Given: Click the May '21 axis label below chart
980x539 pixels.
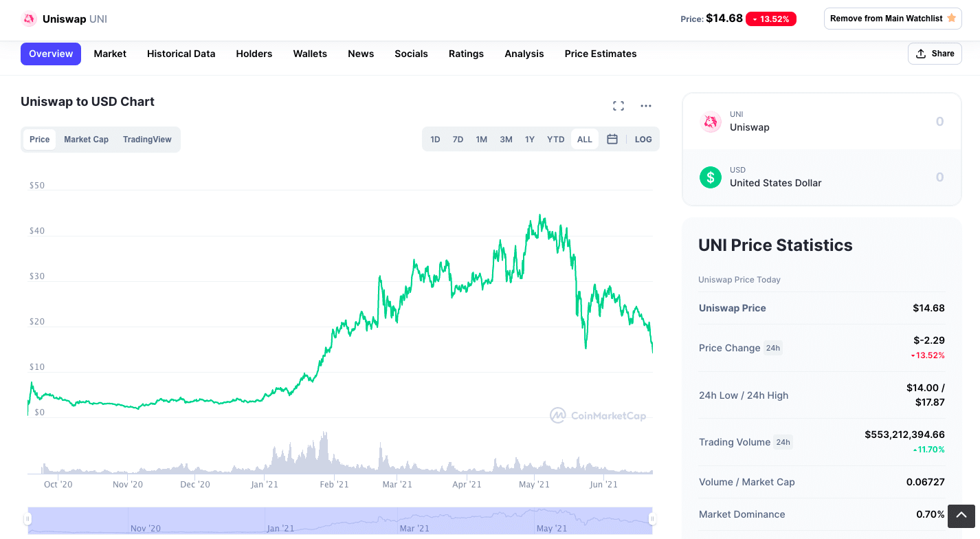Looking at the screenshot, I should click(x=534, y=485).
